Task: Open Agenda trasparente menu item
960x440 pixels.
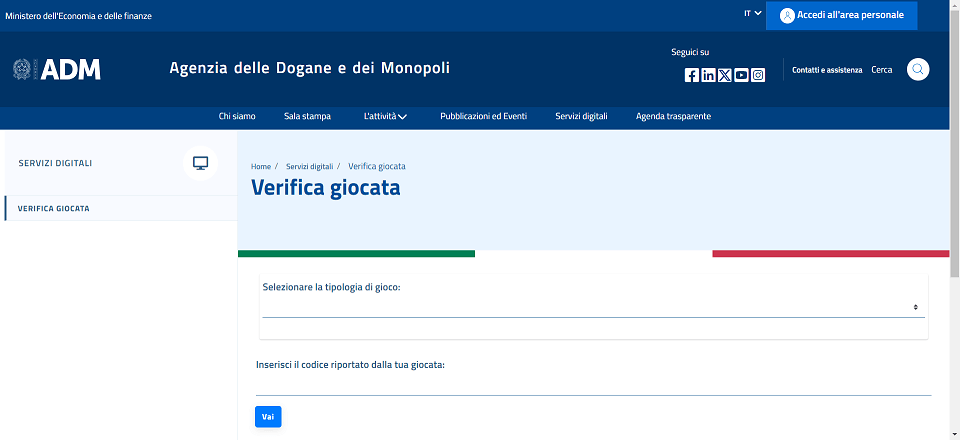Action: 673,116
